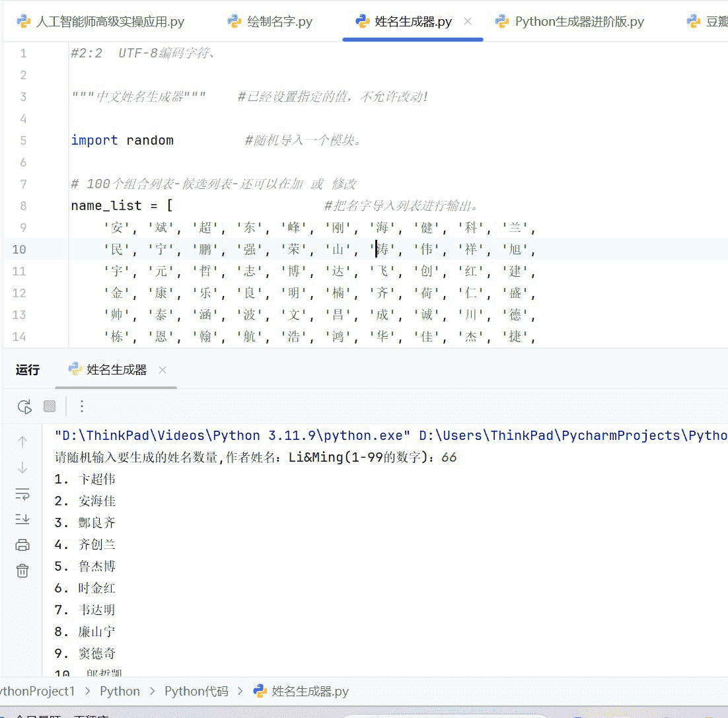Image resolution: width=728 pixels, height=718 pixels.
Task: Close the 姓名生成器.py editor tab
Action: 468,21
